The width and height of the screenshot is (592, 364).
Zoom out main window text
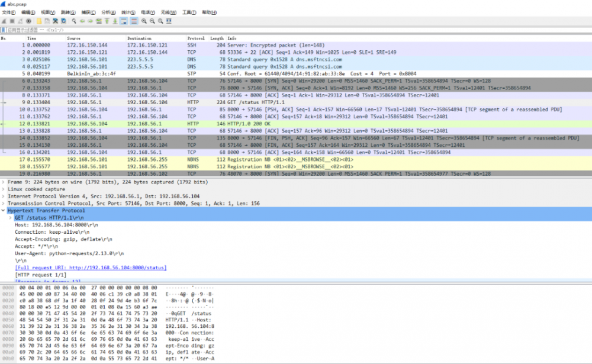click(152, 21)
